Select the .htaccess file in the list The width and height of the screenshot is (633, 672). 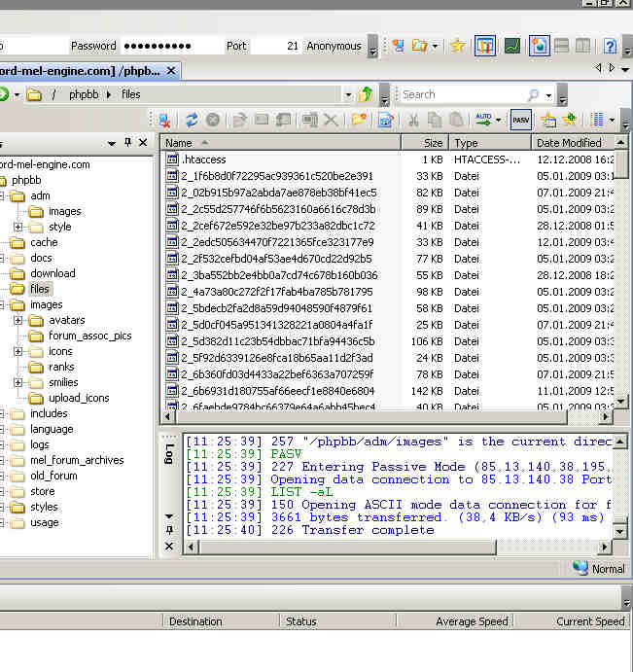click(x=203, y=159)
